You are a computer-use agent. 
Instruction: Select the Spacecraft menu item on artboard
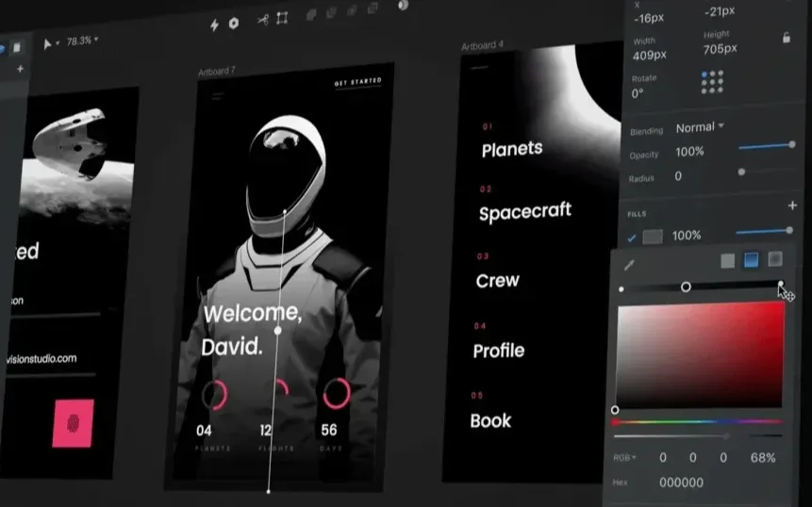pyautogui.click(x=524, y=212)
